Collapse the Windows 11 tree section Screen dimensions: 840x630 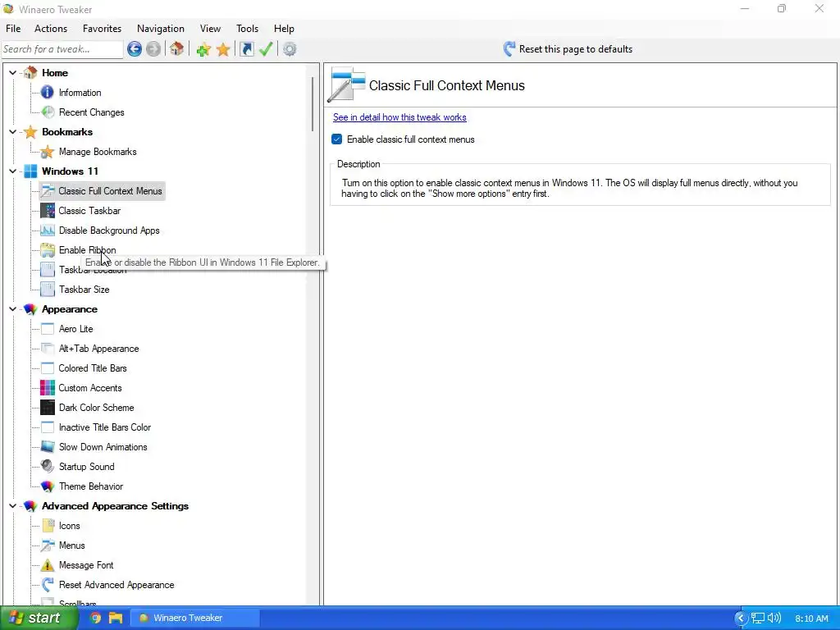pyautogui.click(x=12, y=171)
